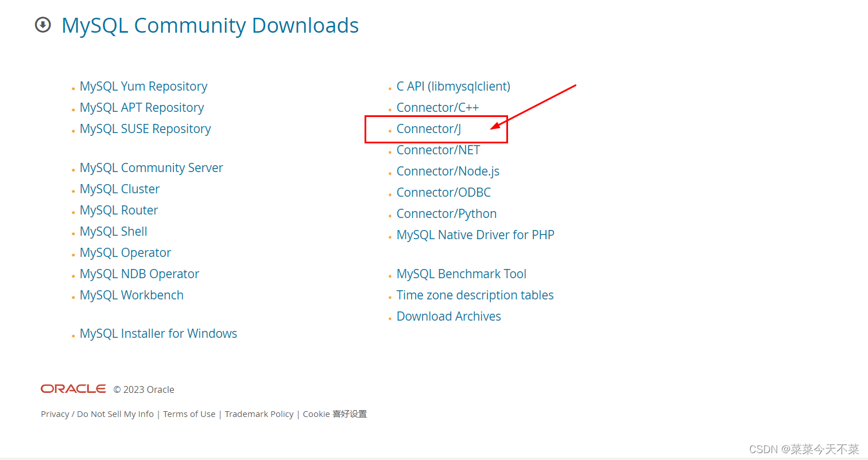The width and height of the screenshot is (868, 460).
Task: Open MySQL Yum Repository link
Action: click(144, 87)
